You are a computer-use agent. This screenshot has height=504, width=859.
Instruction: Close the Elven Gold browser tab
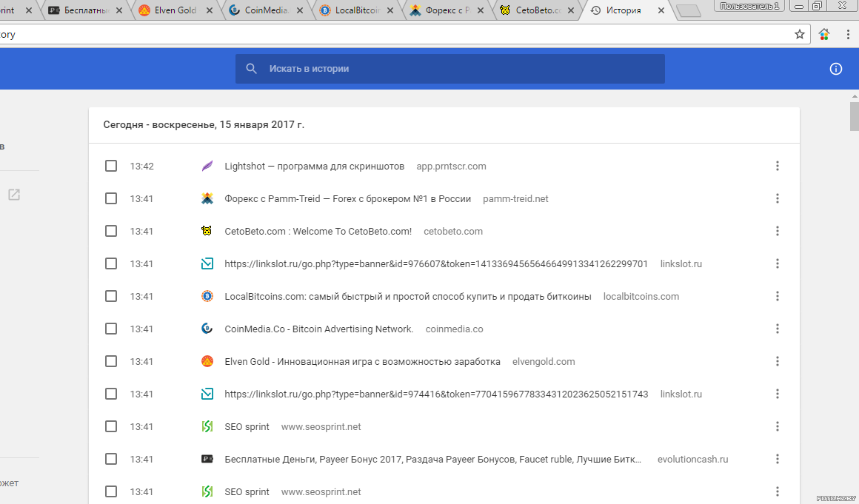[210, 10]
